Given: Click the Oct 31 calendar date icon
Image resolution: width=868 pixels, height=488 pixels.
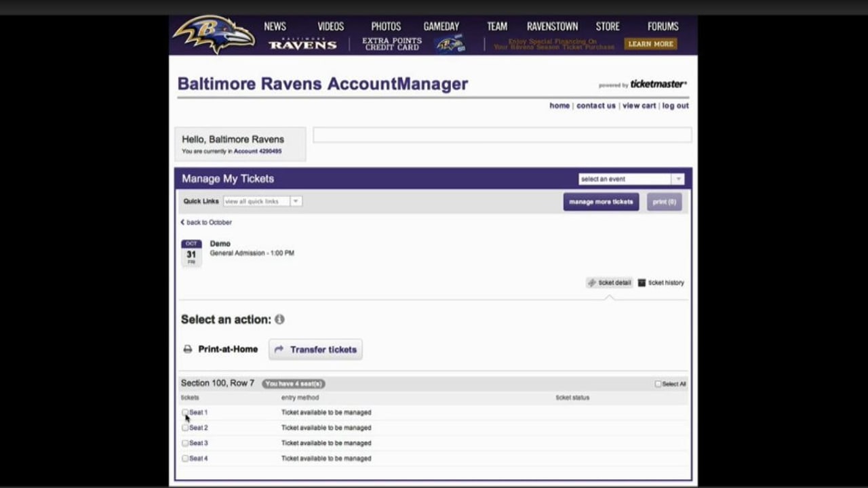Looking at the screenshot, I should tap(191, 253).
